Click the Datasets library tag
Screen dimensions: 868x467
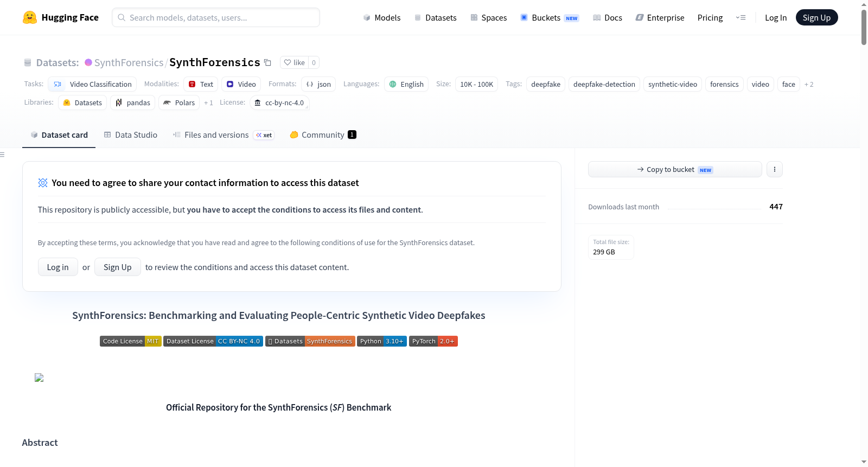(82, 103)
